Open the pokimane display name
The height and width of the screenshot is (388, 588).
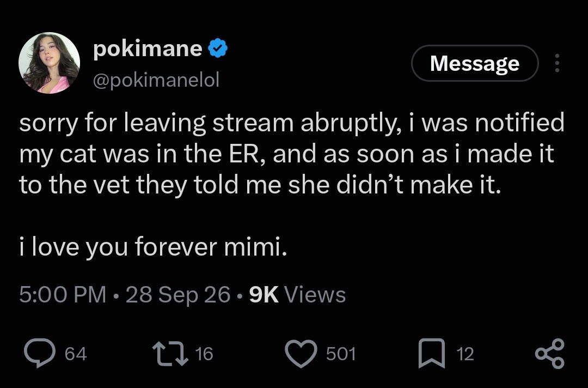click(148, 48)
